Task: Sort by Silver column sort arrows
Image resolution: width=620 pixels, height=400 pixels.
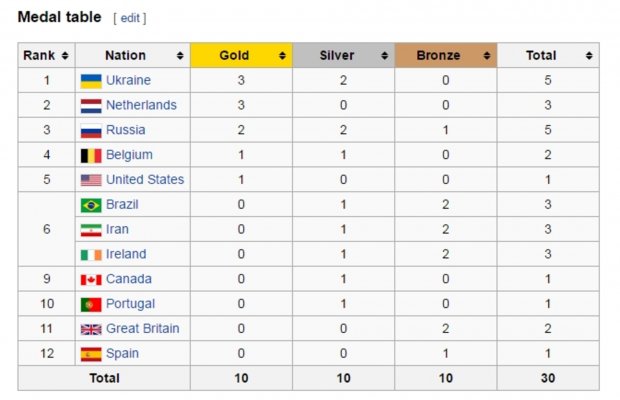Action: [384, 56]
